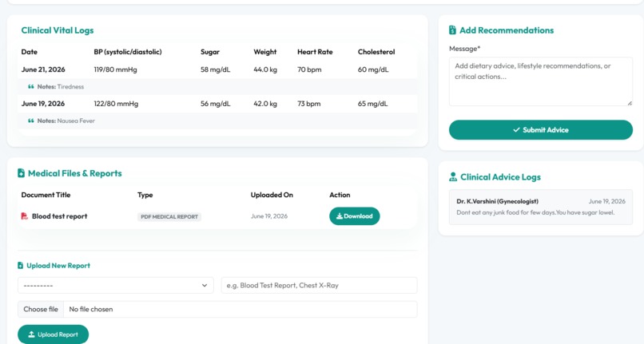644x344 pixels.
Task: Download the Blood test report
Action: click(355, 216)
